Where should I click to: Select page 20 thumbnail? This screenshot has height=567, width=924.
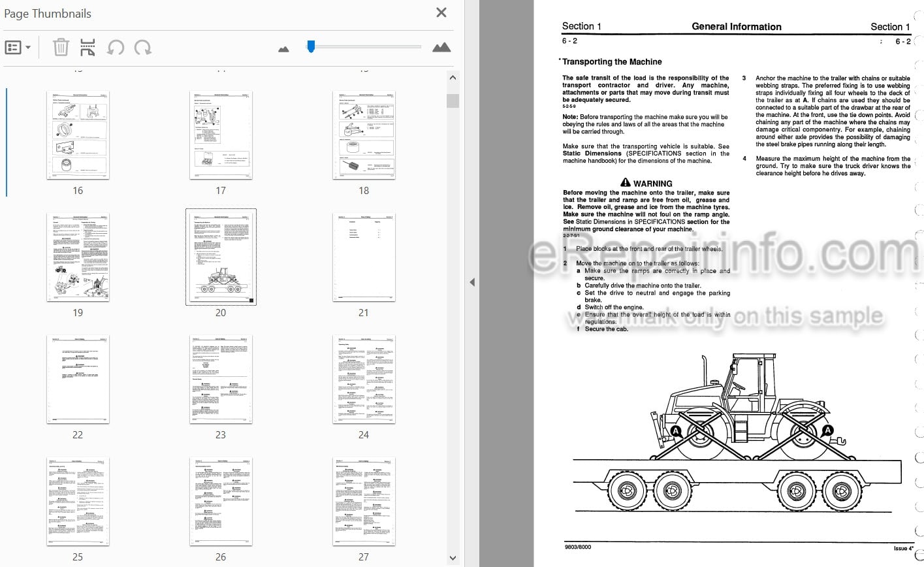[x=221, y=257]
